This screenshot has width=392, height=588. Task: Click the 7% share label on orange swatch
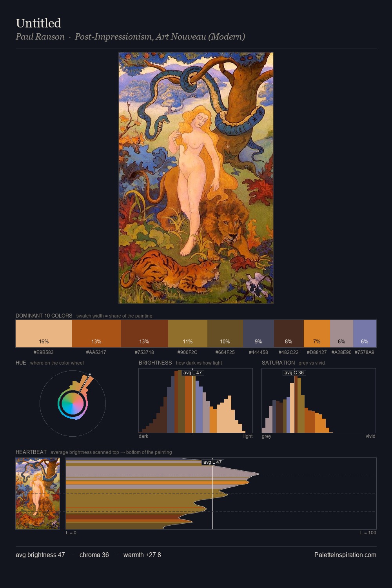pyautogui.click(x=317, y=342)
